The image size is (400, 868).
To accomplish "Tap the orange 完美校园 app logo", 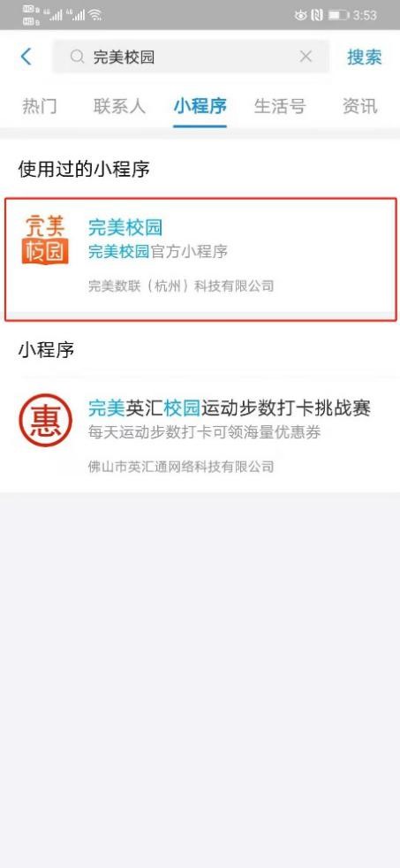I will click(x=45, y=240).
